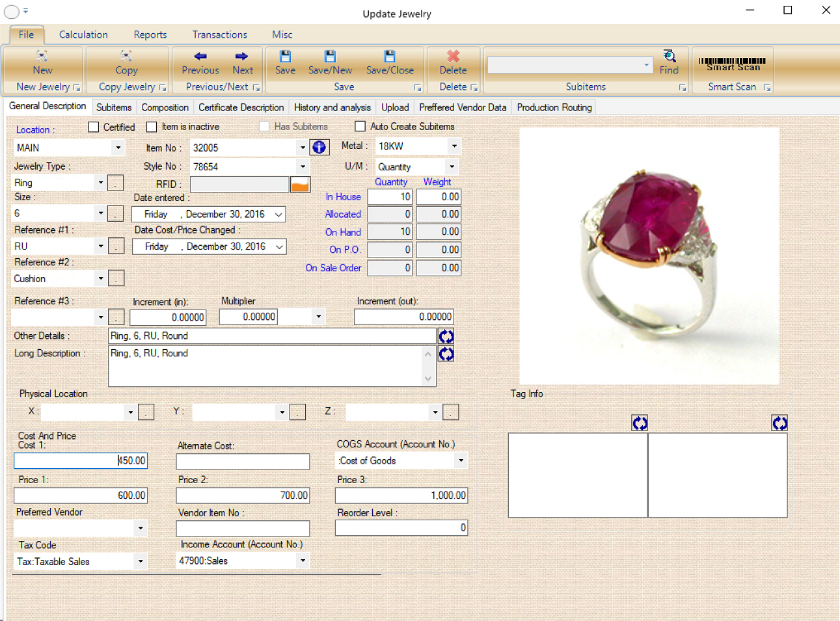Viewport: 840px width, 621px height.
Task: Open the Transactions menu
Action: click(219, 34)
